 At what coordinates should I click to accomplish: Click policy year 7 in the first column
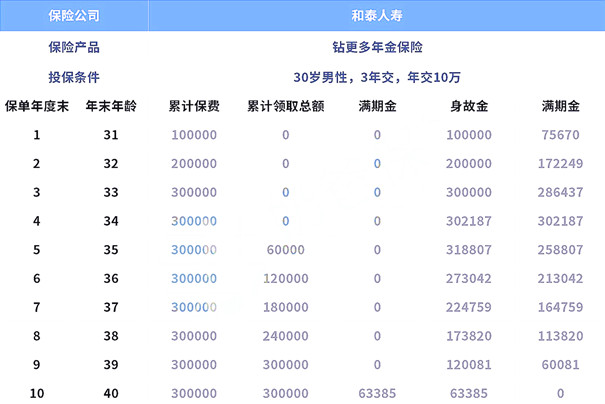[37, 307]
